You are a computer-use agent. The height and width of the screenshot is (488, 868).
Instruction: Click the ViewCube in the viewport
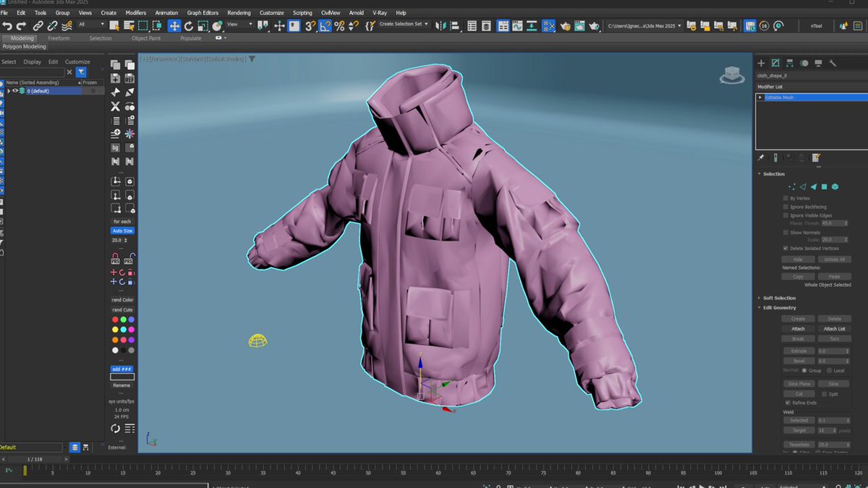tap(732, 74)
